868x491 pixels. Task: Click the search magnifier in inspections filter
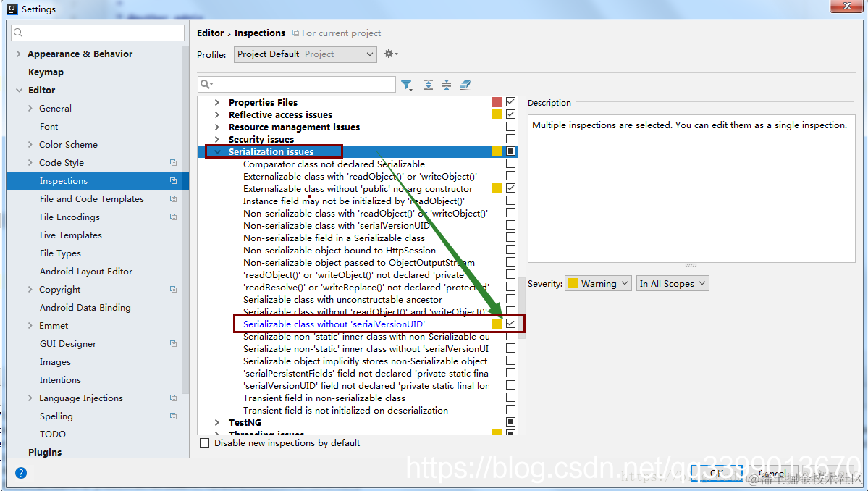pyautogui.click(x=206, y=84)
